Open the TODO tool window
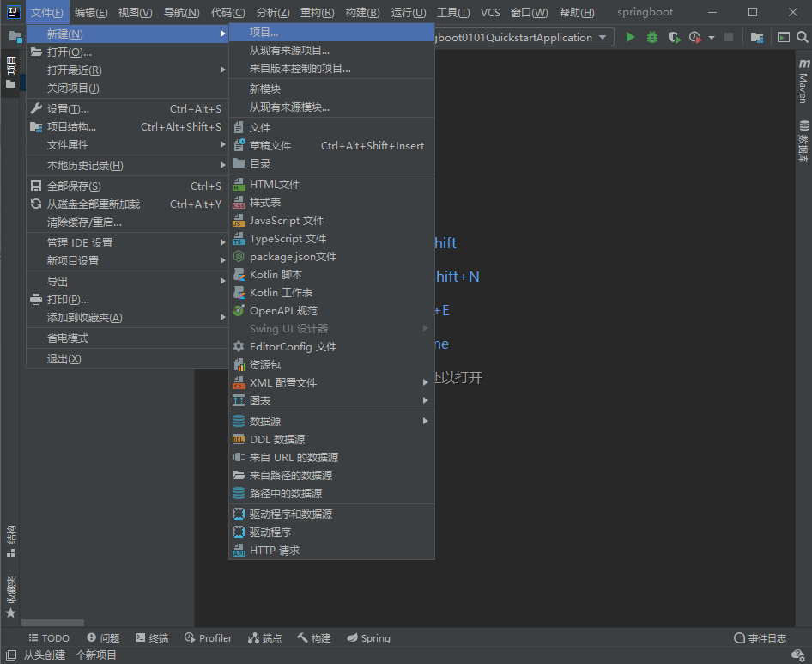 pos(49,638)
